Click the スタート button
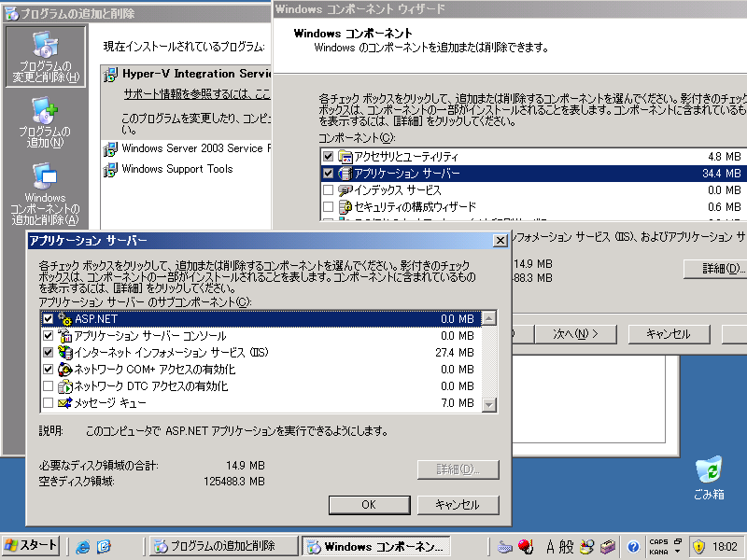Viewport: 747px width, 560px height. pos(31,546)
